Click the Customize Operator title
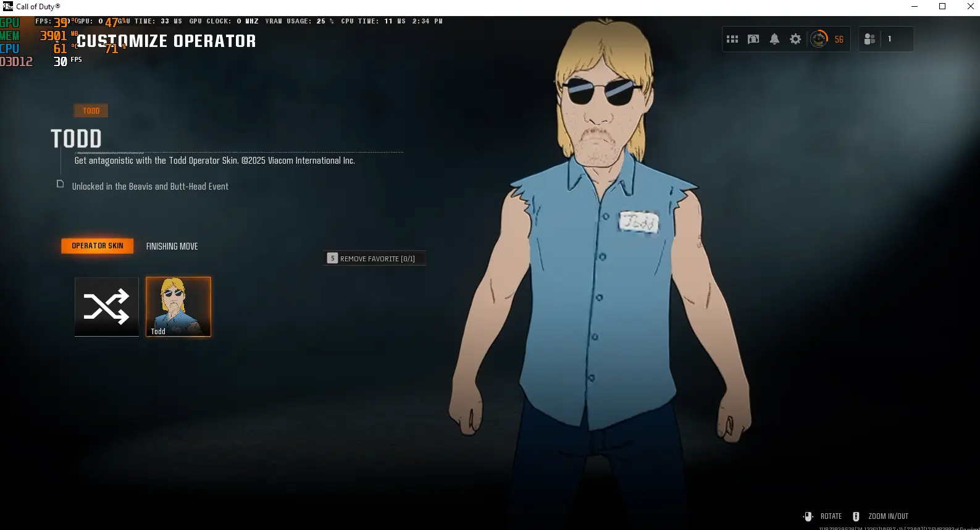This screenshot has width=980, height=530. 166,41
